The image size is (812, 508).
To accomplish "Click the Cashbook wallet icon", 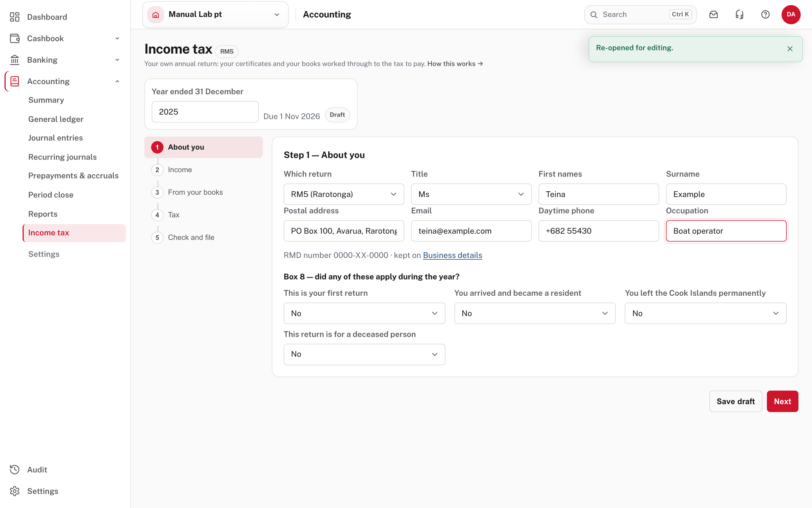I will (x=14, y=38).
